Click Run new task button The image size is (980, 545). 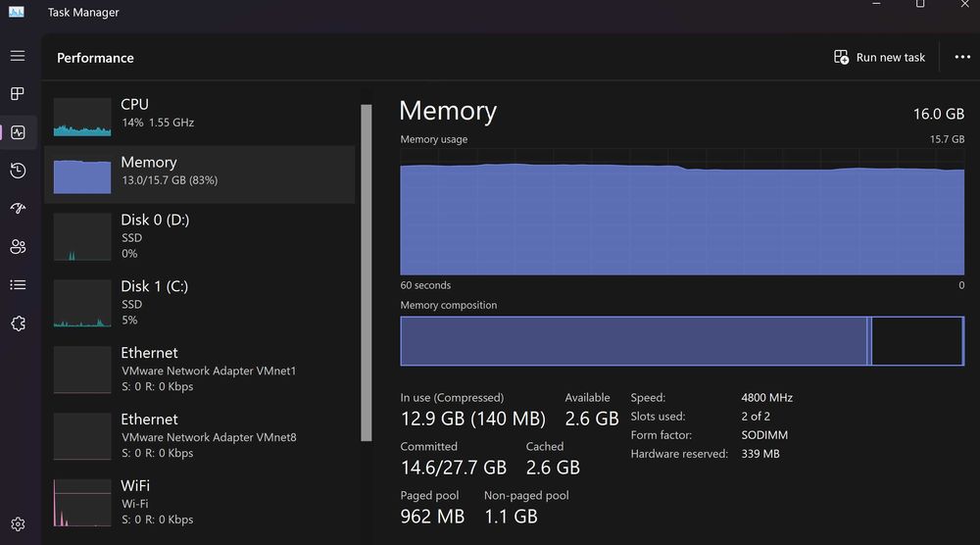click(879, 58)
